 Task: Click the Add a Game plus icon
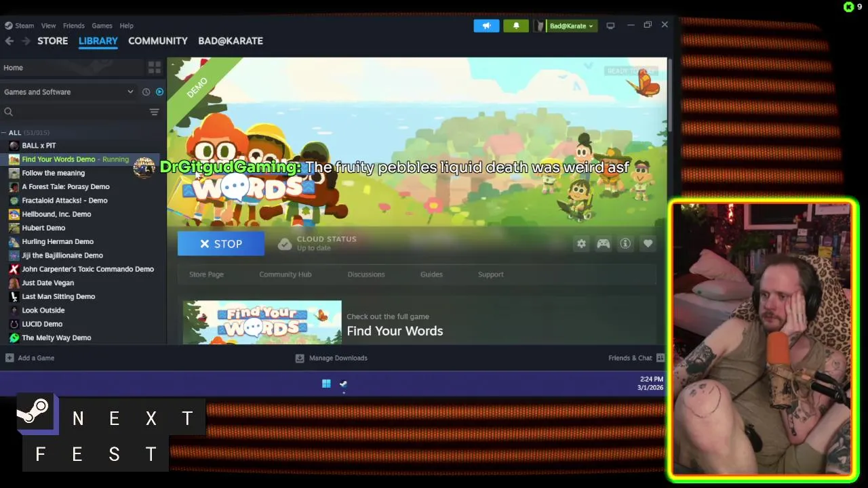[9, 358]
